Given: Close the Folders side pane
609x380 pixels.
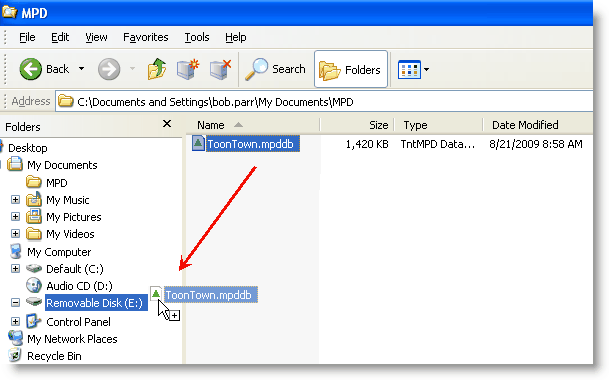Looking at the screenshot, I should pos(167,124).
